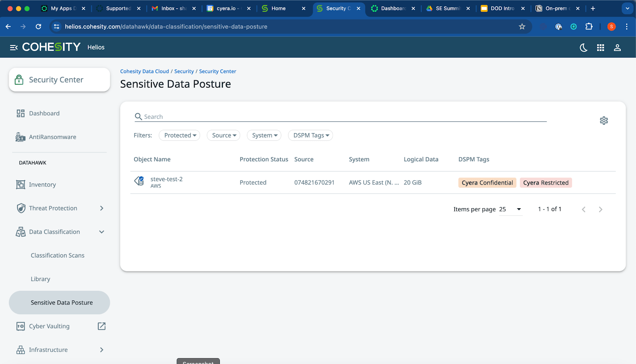
Task: Click the Cohesity Data Cloud breadcrumb link
Action: tap(144, 72)
